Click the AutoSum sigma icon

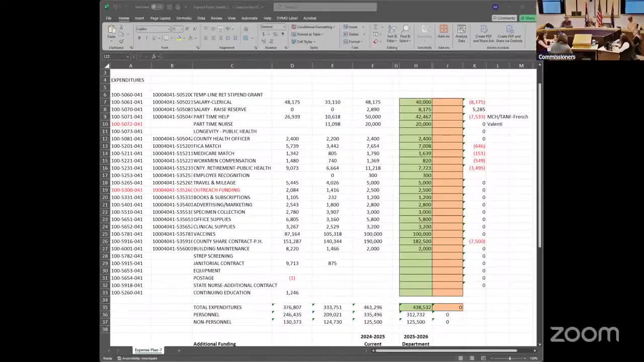(x=375, y=27)
